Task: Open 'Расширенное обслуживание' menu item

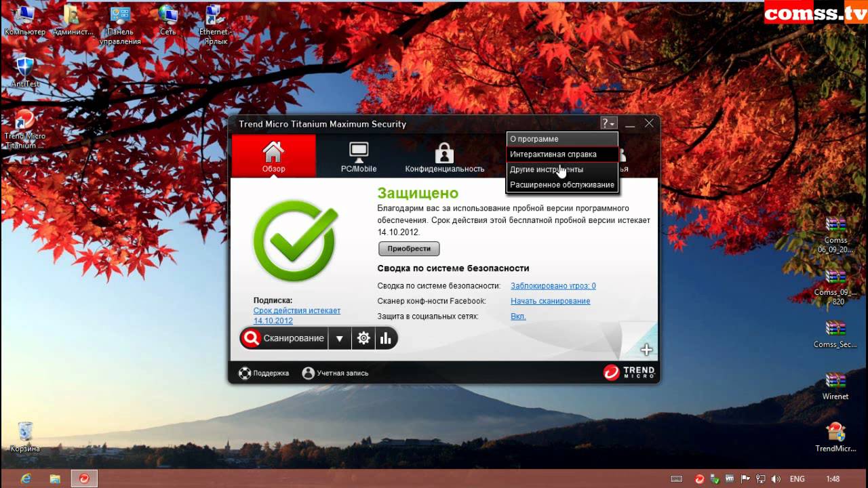Action: click(562, 184)
